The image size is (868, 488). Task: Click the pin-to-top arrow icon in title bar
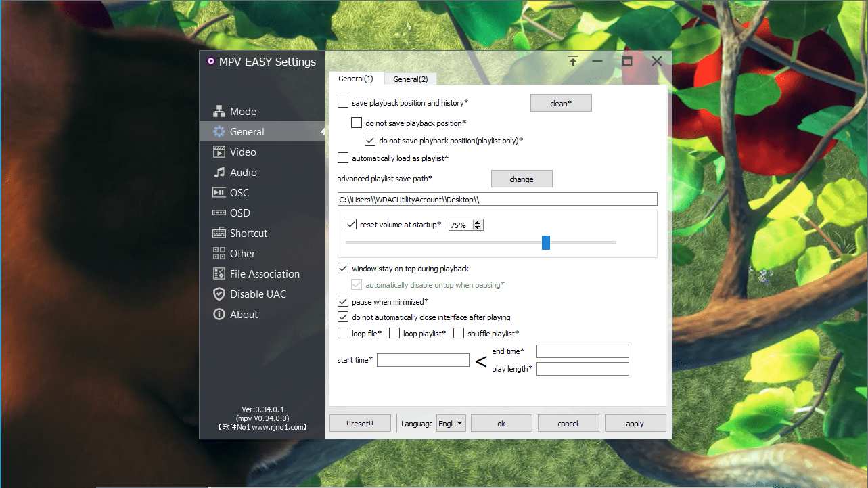pos(573,62)
